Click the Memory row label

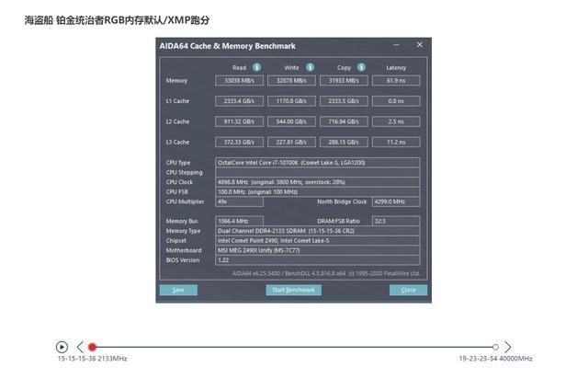click(x=176, y=80)
